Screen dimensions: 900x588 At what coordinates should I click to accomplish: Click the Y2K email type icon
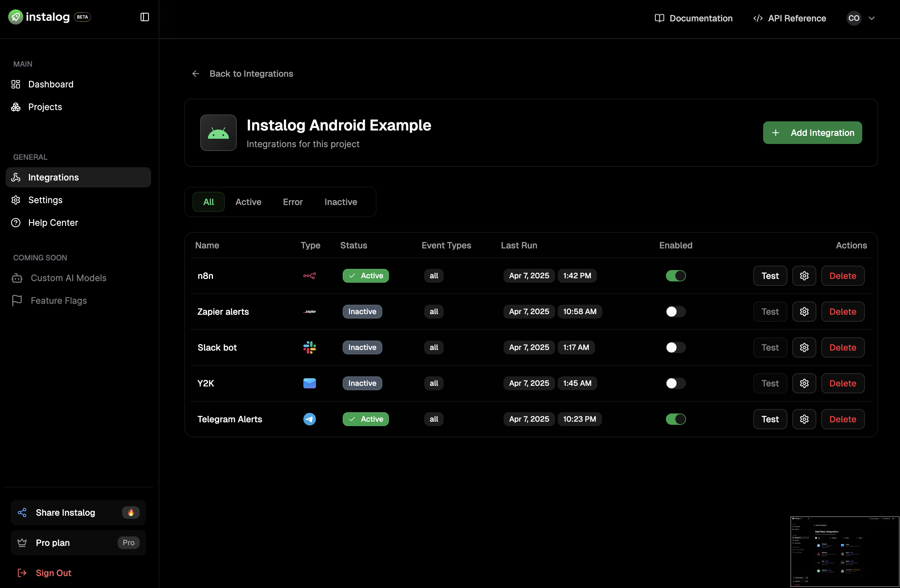pyautogui.click(x=309, y=383)
